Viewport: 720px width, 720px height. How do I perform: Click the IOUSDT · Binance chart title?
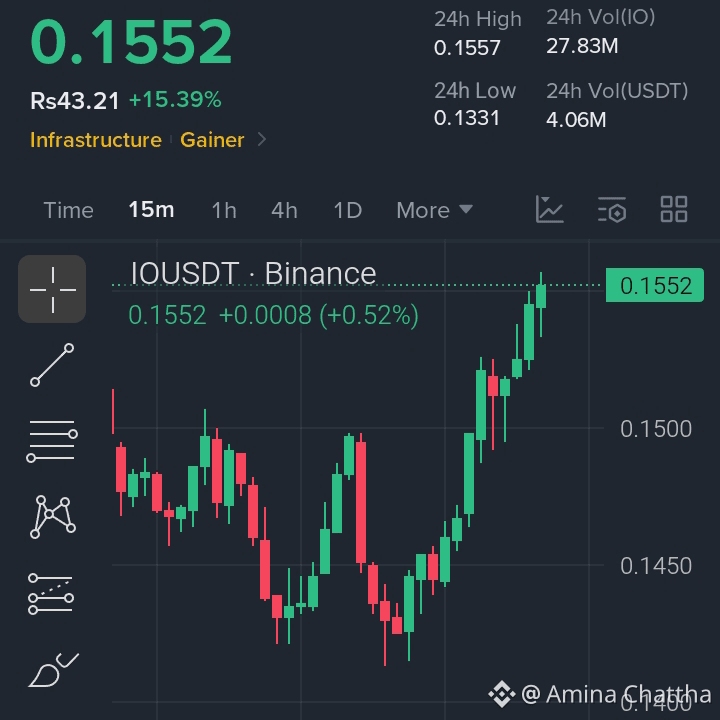(x=253, y=273)
